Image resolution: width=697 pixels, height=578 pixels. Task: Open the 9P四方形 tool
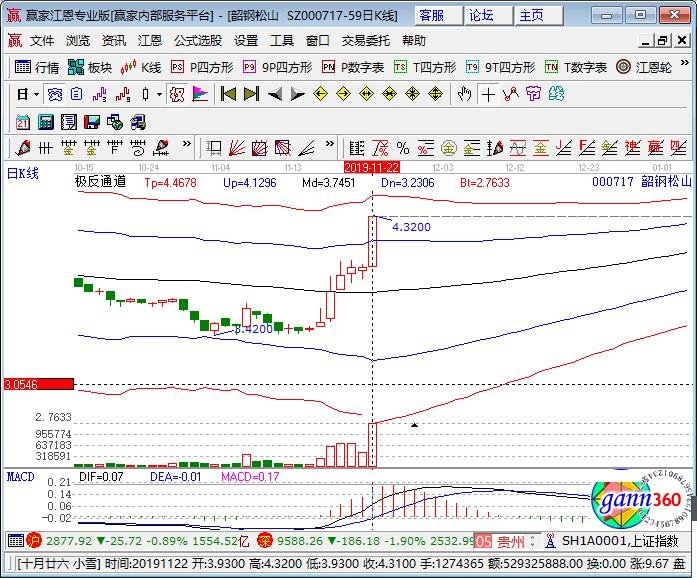coord(278,68)
